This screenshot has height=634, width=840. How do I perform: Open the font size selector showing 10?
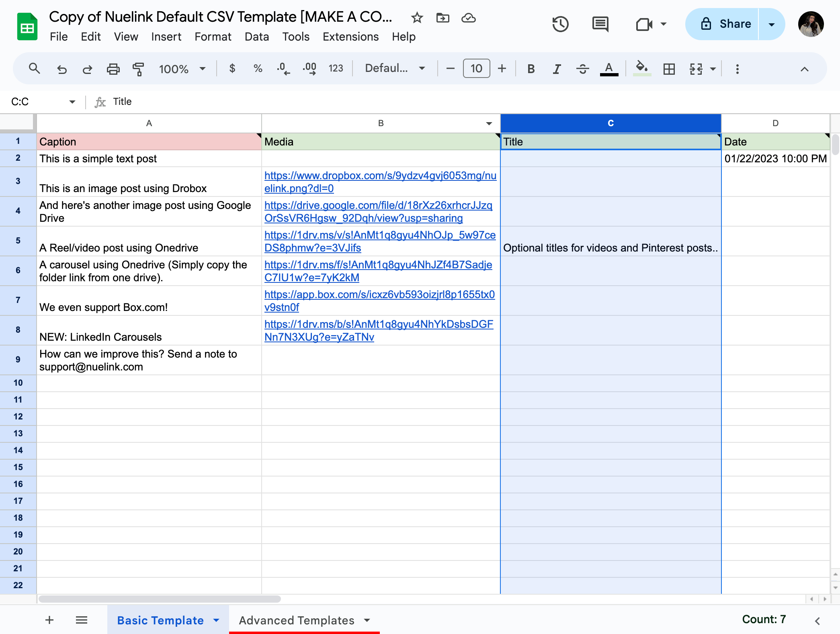pyautogui.click(x=475, y=69)
